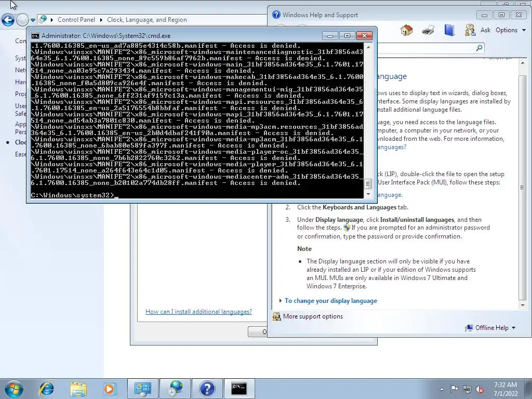This screenshot has height=399, width=532.
Task: Click the Control Panel breadcrumb icon
Action: [43, 19]
